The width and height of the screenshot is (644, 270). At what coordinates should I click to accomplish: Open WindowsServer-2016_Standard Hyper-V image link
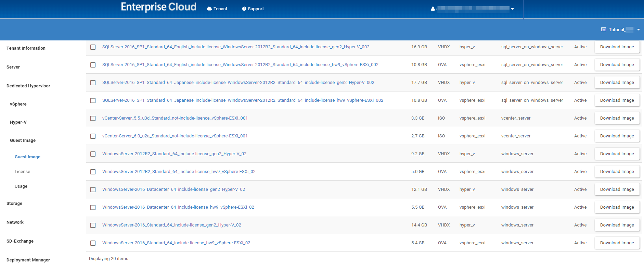[x=171, y=225]
